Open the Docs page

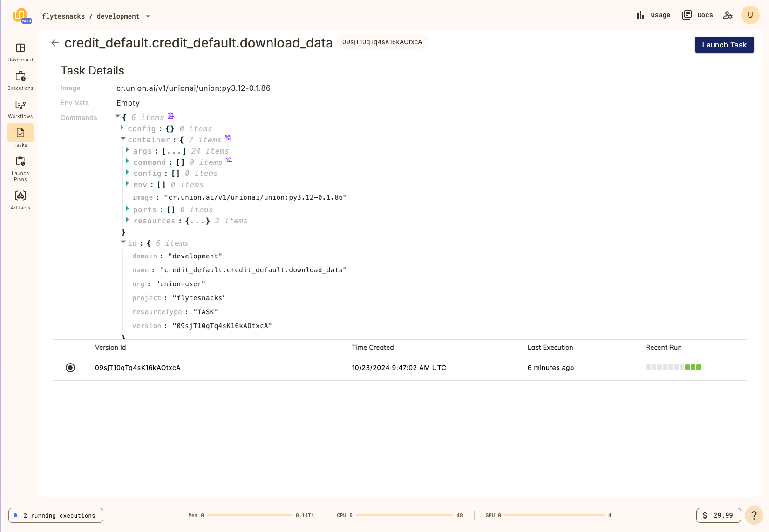point(697,15)
